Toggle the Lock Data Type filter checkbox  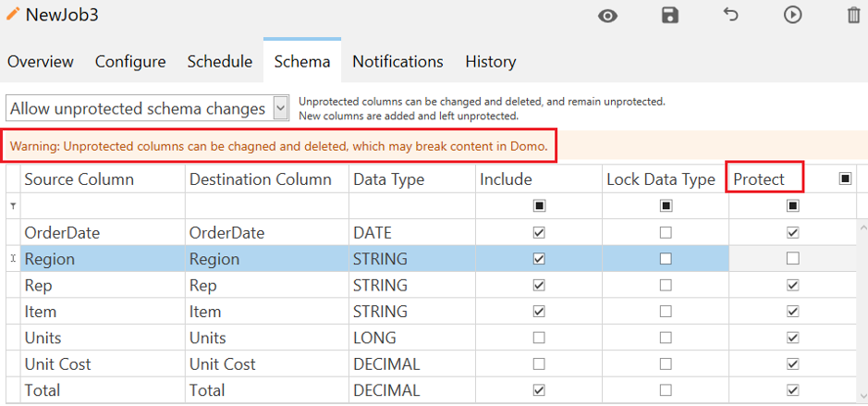(x=666, y=205)
